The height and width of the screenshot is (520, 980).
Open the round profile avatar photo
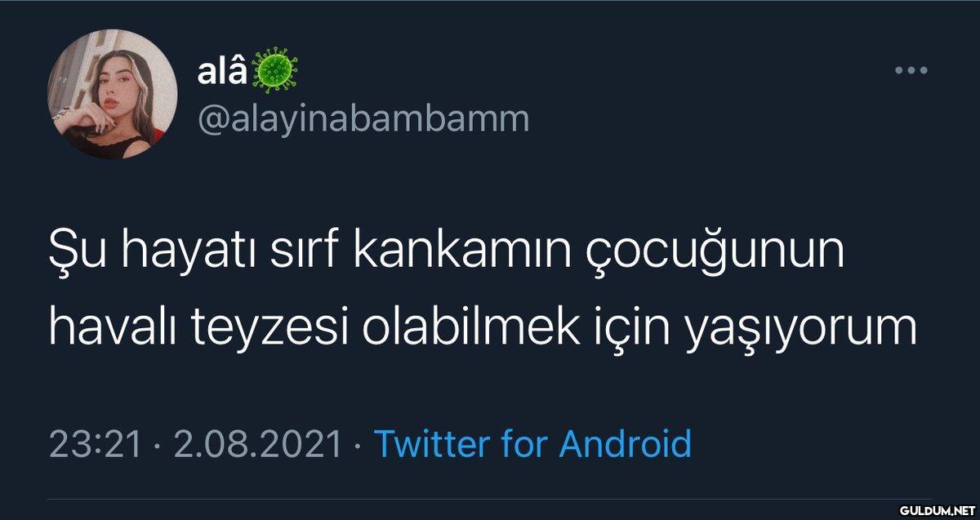113,94
